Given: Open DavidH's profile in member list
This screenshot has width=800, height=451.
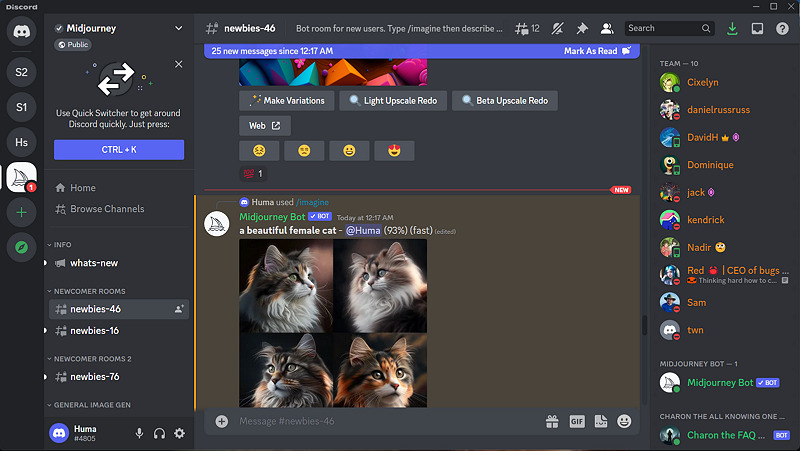Looking at the screenshot, I should tap(724, 138).
